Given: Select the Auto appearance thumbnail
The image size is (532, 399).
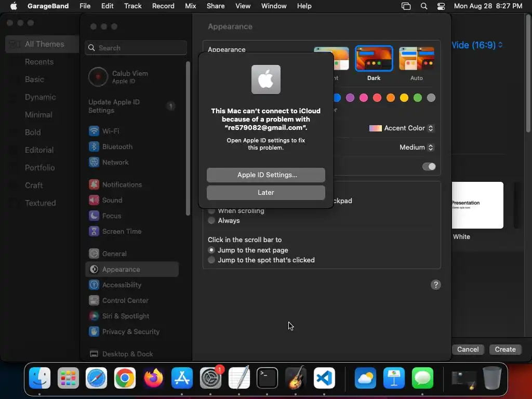Looking at the screenshot, I should pyautogui.click(x=417, y=59).
